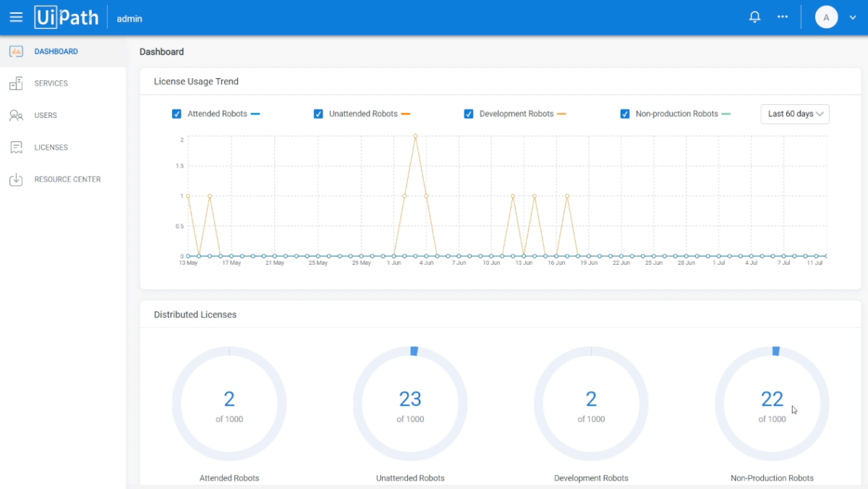Click the UiPath logo

[67, 17]
